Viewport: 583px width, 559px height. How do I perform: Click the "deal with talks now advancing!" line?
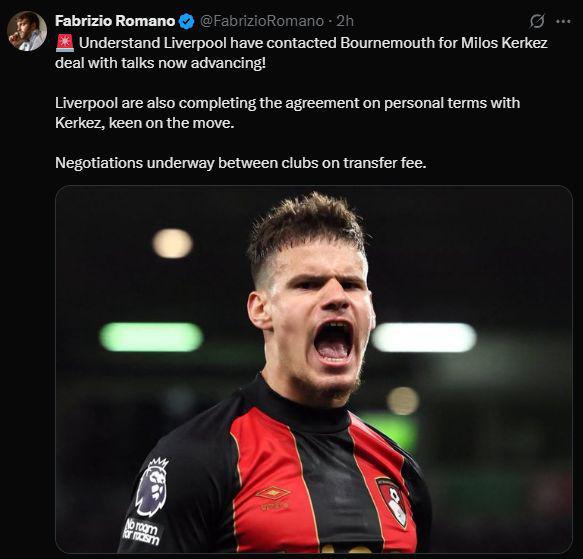[x=161, y=63]
